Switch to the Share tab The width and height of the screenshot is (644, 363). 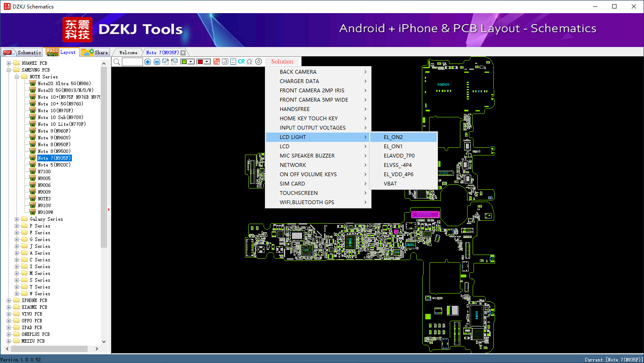[x=95, y=52]
